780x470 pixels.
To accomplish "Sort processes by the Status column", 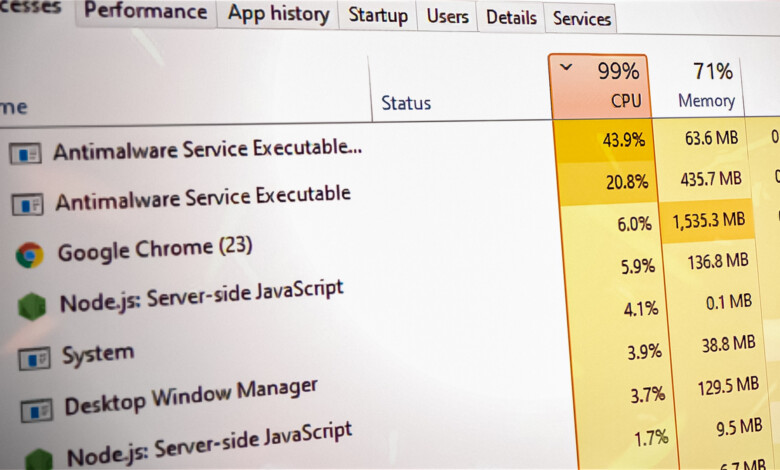I will tap(406, 103).
